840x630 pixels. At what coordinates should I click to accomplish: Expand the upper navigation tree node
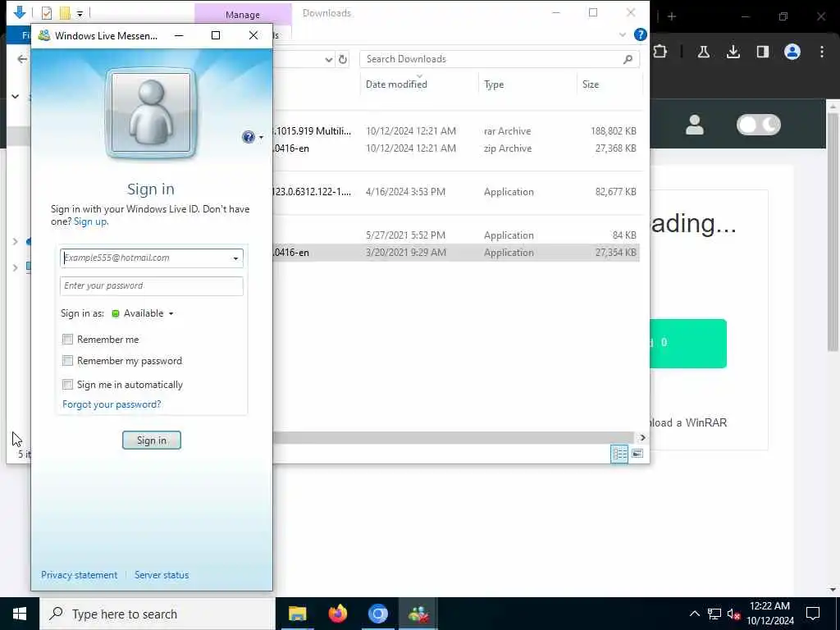coord(16,242)
